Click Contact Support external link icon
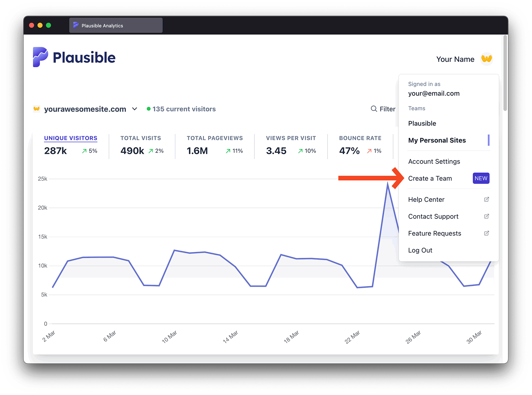 point(486,216)
